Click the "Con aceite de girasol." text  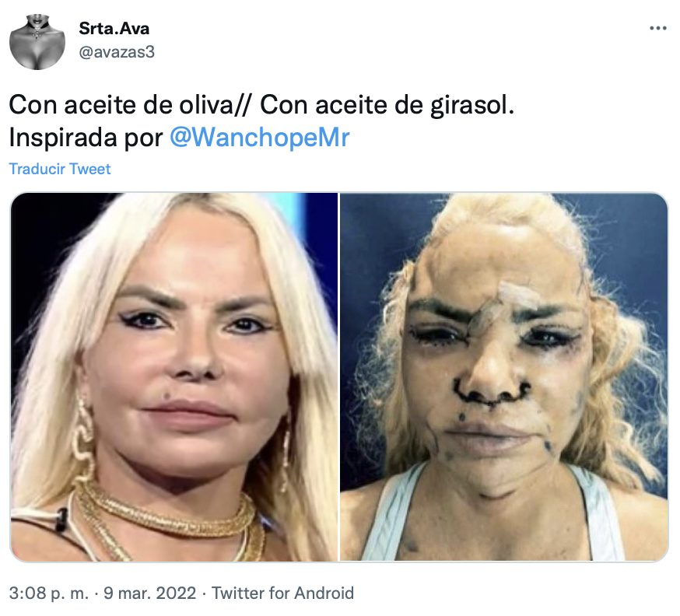(x=387, y=105)
